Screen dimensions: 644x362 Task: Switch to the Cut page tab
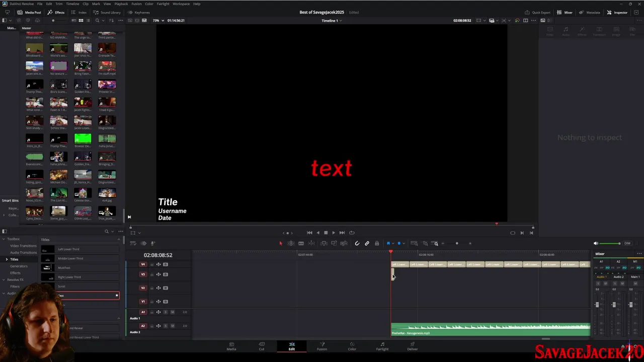(x=261, y=346)
